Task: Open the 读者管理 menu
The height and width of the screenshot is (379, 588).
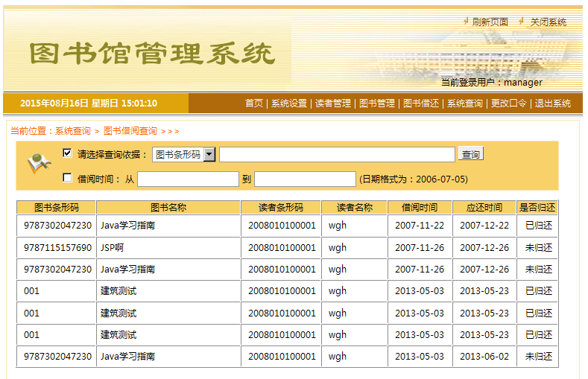Action: tap(333, 103)
